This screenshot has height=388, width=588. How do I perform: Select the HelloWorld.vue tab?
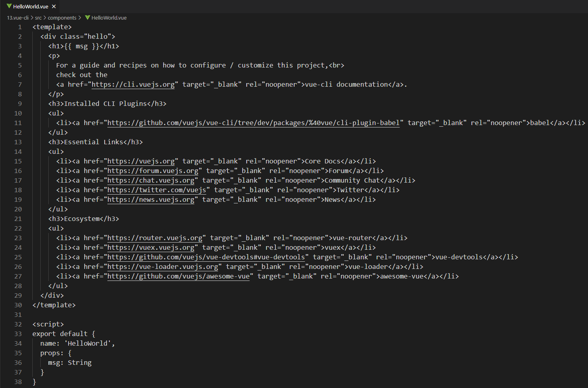[31, 6]
